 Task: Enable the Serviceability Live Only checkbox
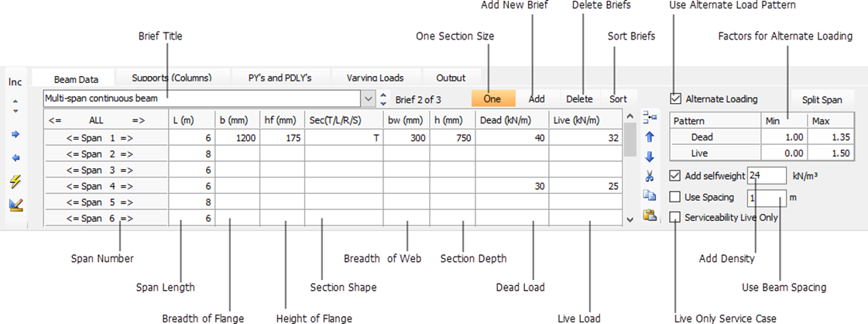(674, 218)
